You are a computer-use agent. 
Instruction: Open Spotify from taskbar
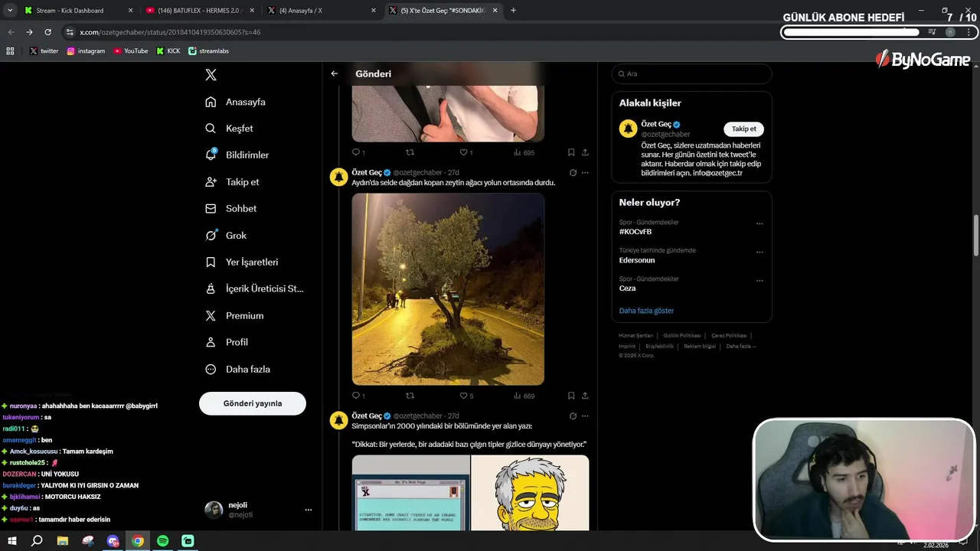(x=162, y=541)
